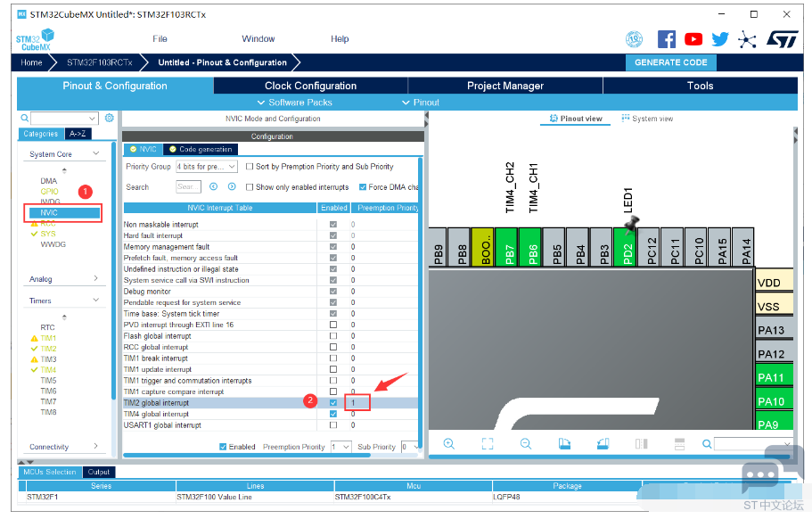This screenshot has width=812, height=519.
Task: Click the pin search magnifier icon
Action: pos(707,444)
